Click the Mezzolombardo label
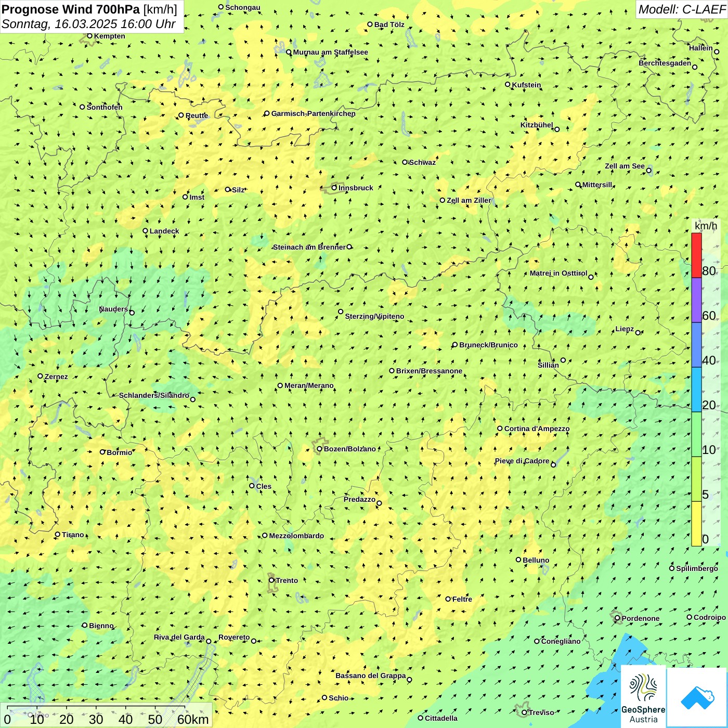The width and height of the screenshot is (728, 728). (296, 536)
